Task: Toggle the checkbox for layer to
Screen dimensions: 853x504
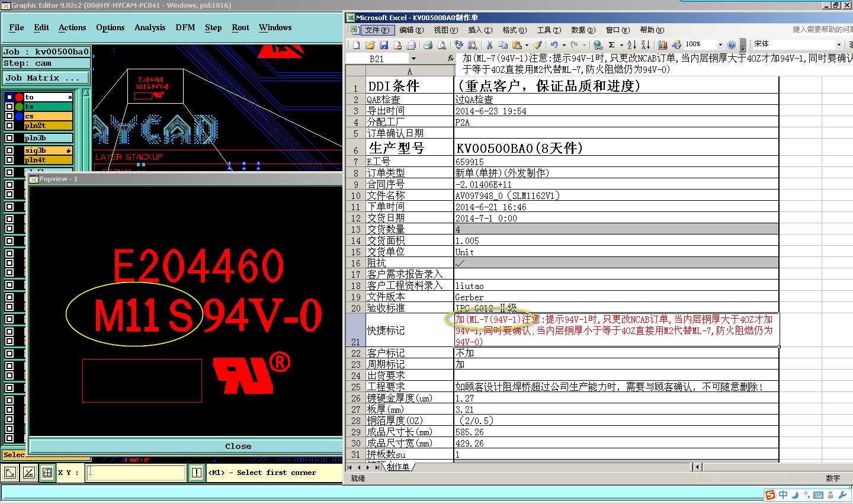Action: point(9,97)
